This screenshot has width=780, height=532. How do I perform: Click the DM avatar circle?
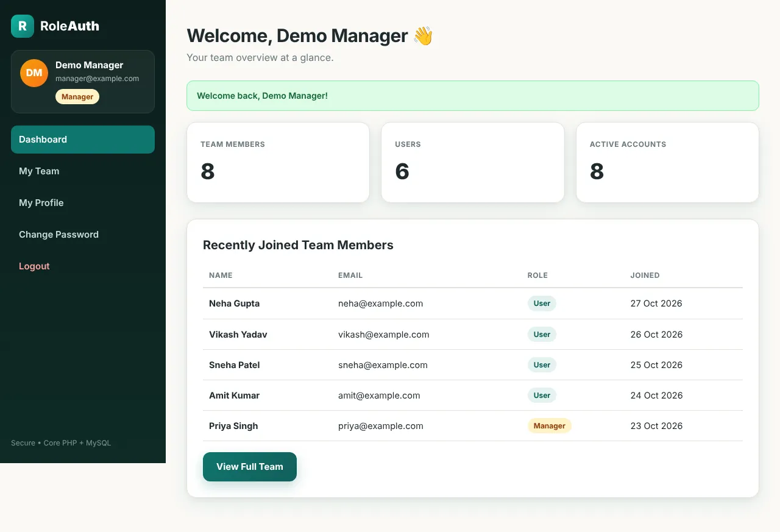[x=34, y=73]
